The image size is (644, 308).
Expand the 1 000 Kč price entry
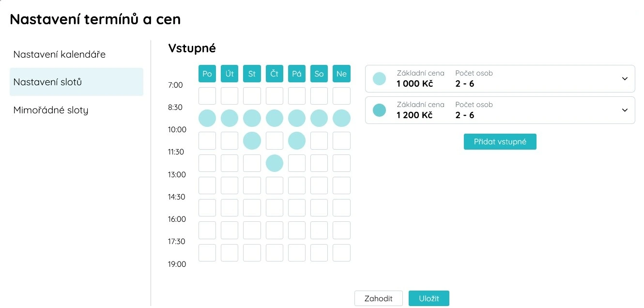(x=625, y=78)
